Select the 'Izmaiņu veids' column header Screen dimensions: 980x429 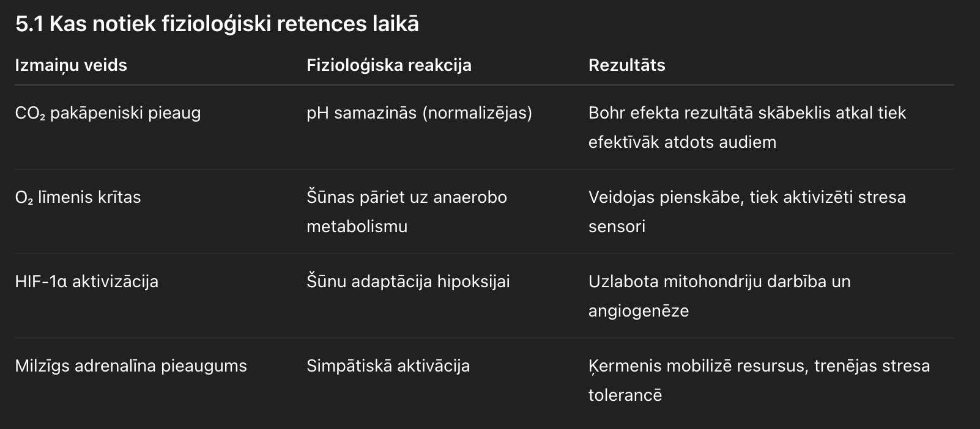[x=71, y=65]
